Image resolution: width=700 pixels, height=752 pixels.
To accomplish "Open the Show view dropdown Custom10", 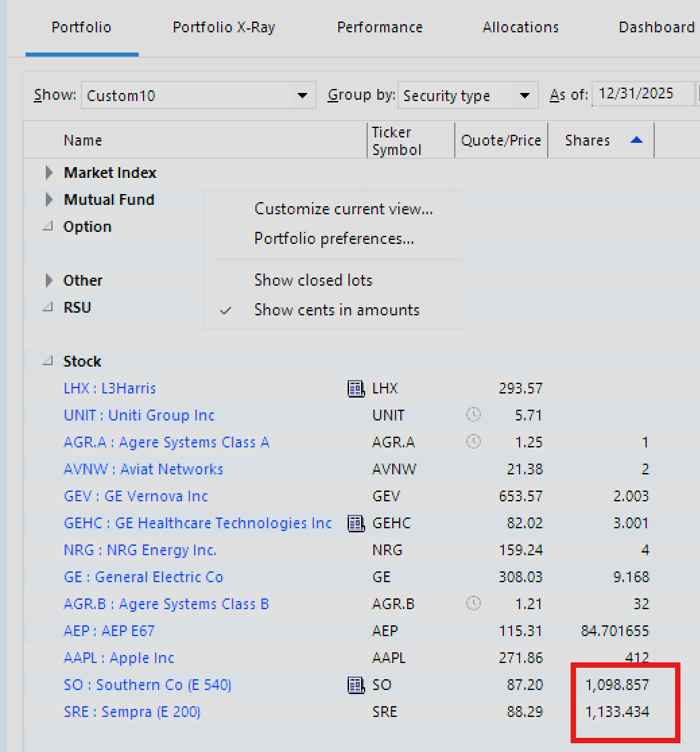I will 199,96.
